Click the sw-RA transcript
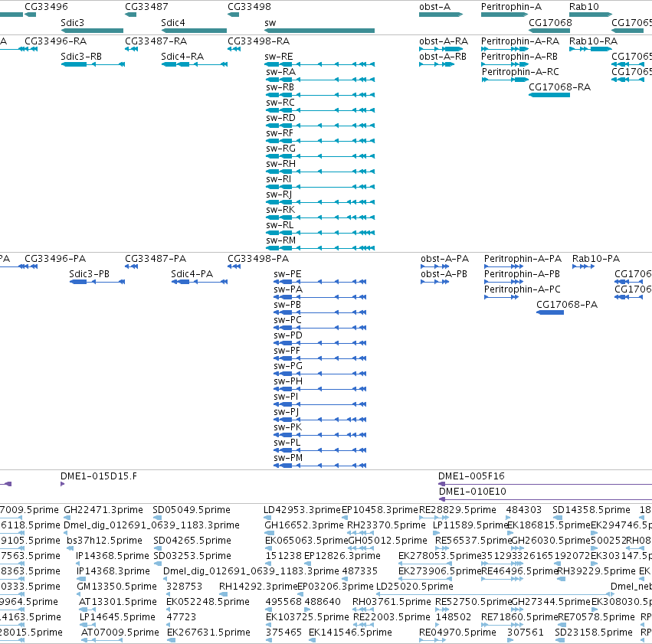Screen dimensions: 652x644 click(x=320, y=80)
